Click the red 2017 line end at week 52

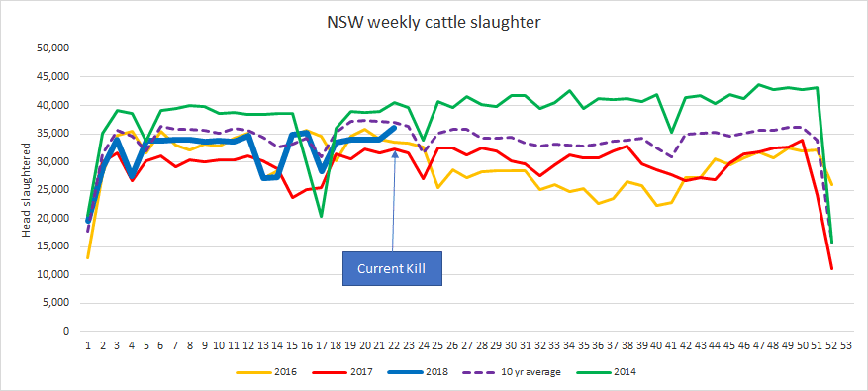(x=831, y=268)
